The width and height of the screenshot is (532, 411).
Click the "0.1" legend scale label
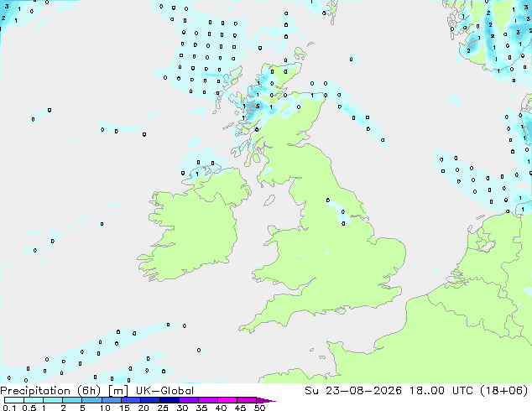(x=9, y=408)
